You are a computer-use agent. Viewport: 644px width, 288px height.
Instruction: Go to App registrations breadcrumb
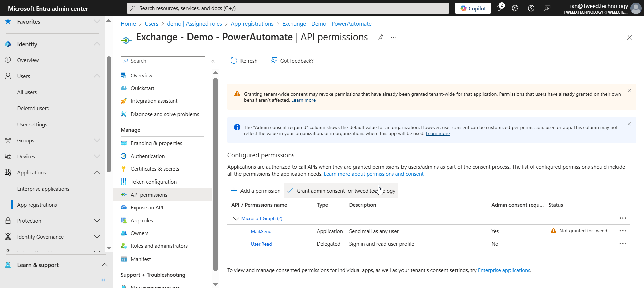tap(252, 24)
